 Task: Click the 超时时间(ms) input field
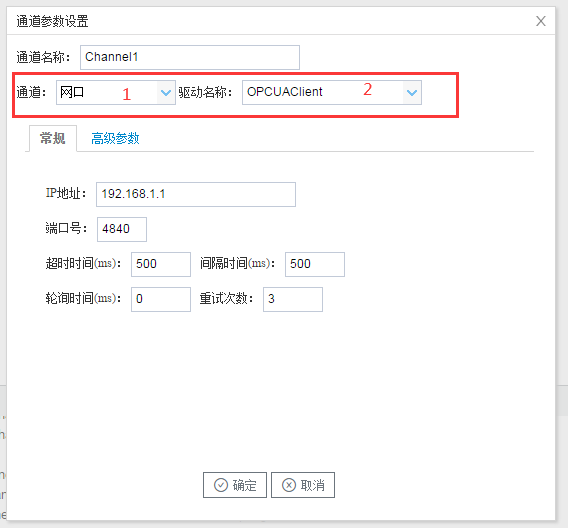pyautogui.click(x=161, y=264)
